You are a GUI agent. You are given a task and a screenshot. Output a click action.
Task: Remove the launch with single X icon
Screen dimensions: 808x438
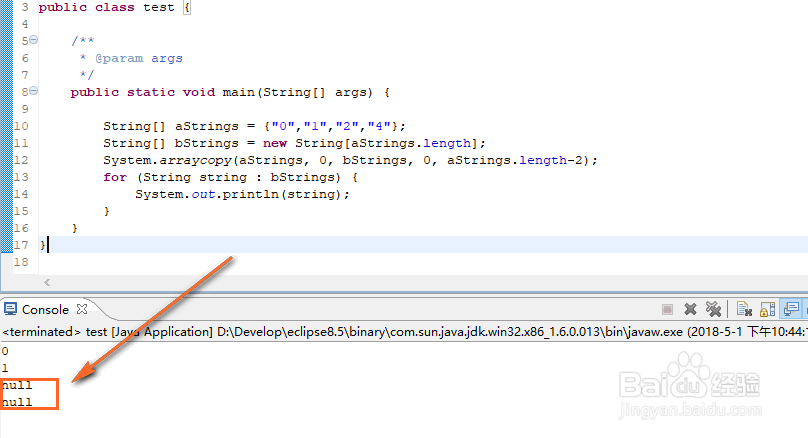coord(690,309)
